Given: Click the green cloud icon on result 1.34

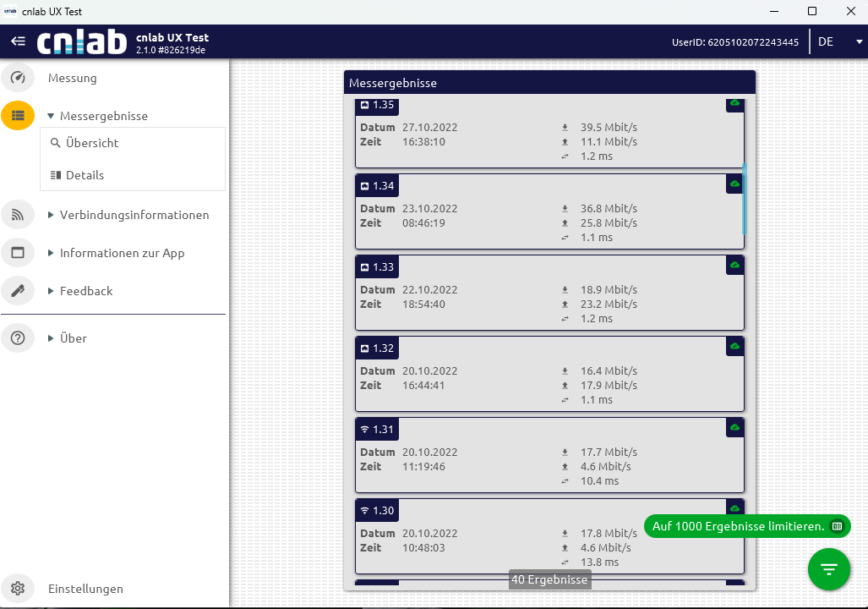Looking at the screenshot, I should pos(734,184).
